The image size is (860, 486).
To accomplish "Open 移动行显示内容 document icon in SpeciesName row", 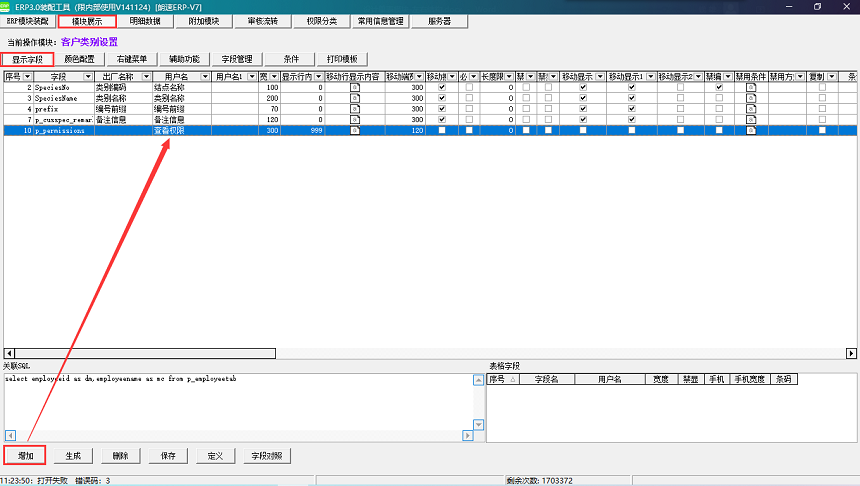I will [354, 99].
